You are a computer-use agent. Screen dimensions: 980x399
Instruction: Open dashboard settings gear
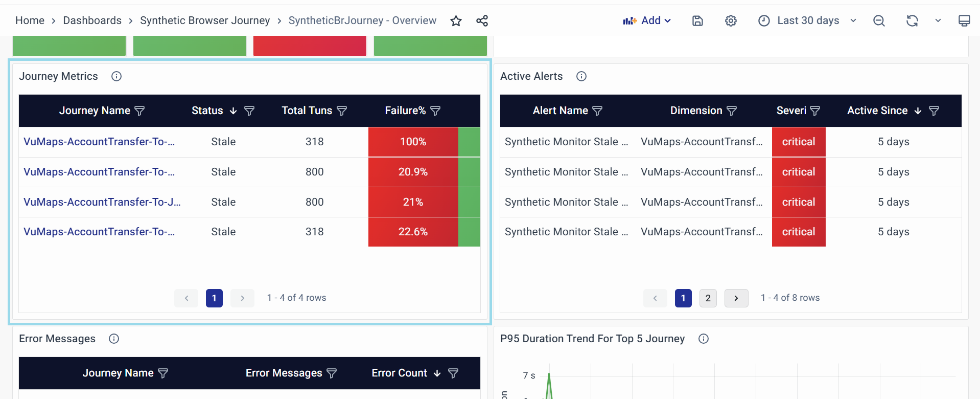click(x=731, y=21)
